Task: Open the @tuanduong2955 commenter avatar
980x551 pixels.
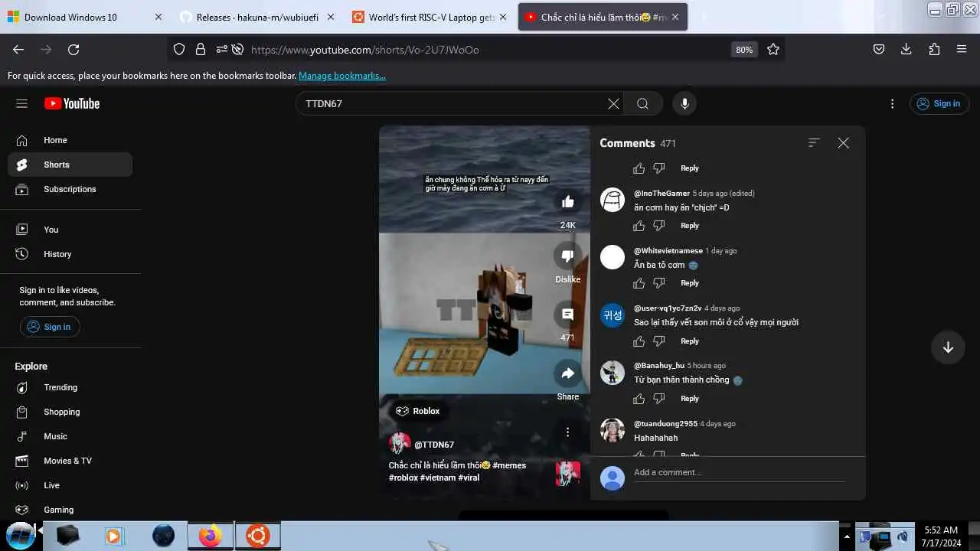Action: pyautogui.click(x=612, y=430)
